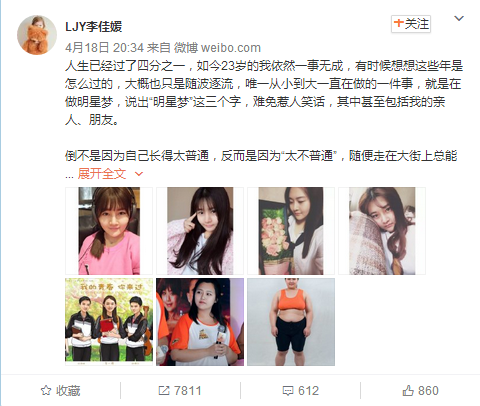View photo of girl in pink cardigan posing
The height and width of the screenshot is (406, 480).
200,231
